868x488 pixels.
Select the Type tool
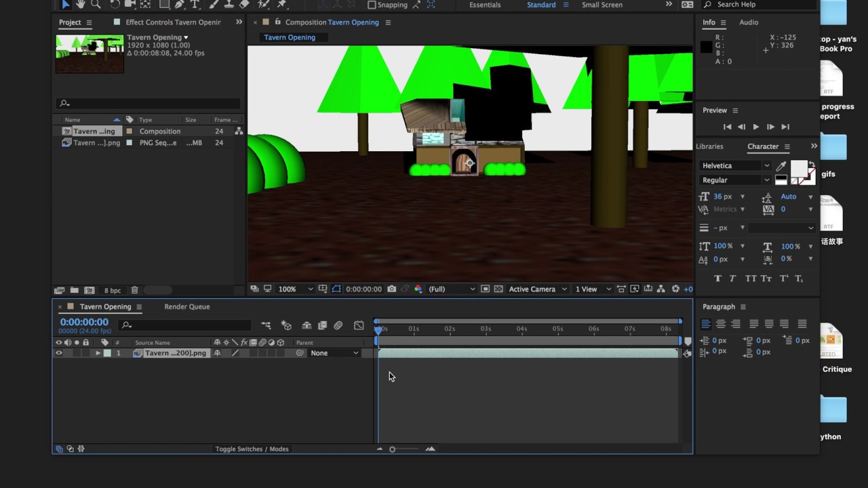click(194, 4)
